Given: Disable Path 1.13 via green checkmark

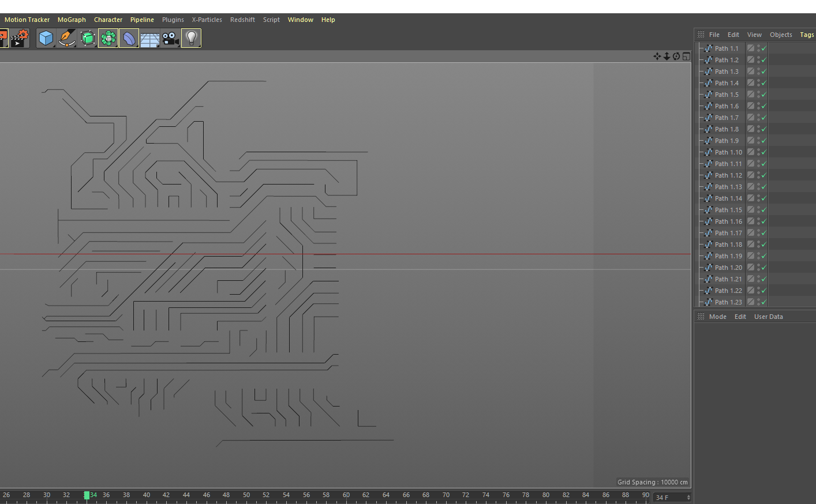Looking at the screenshot, I should 764,187.
